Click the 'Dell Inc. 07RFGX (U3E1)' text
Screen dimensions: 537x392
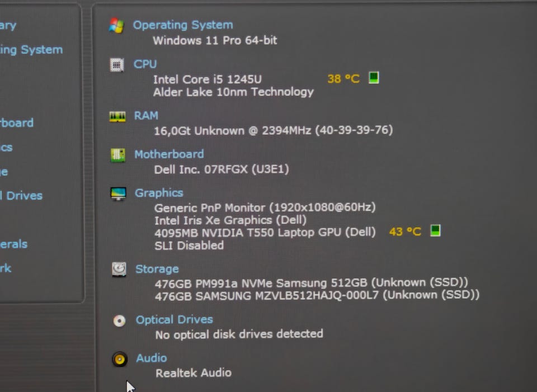(x=222, y=169)
